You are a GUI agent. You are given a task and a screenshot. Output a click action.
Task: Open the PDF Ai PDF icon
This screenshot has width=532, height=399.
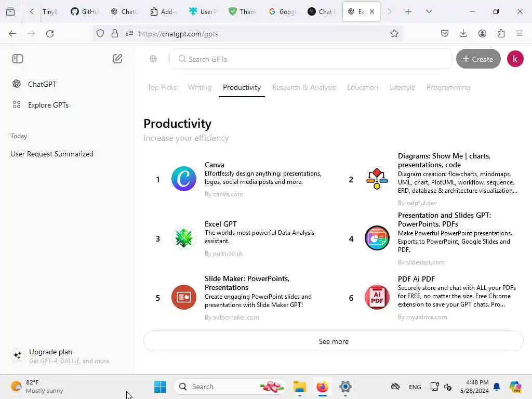point(377,297)
